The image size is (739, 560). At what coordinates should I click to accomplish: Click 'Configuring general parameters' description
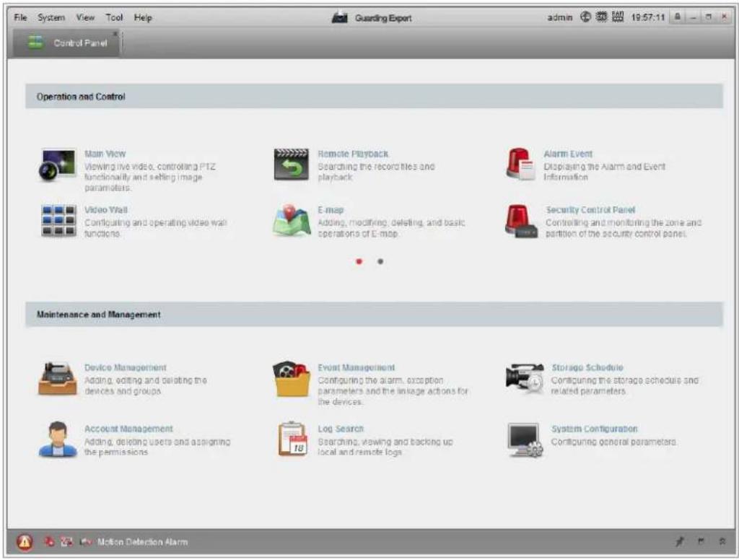[613, 442]
